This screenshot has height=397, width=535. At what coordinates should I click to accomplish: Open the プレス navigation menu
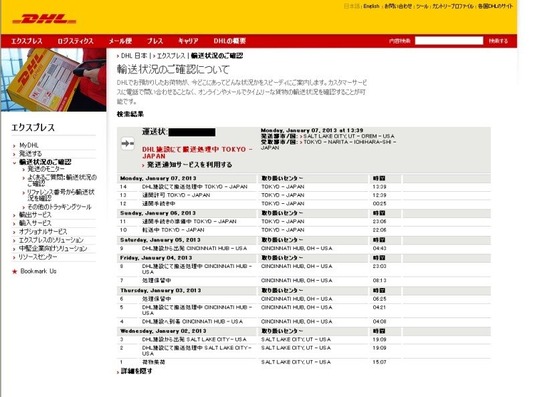click(x=155, y=41)
